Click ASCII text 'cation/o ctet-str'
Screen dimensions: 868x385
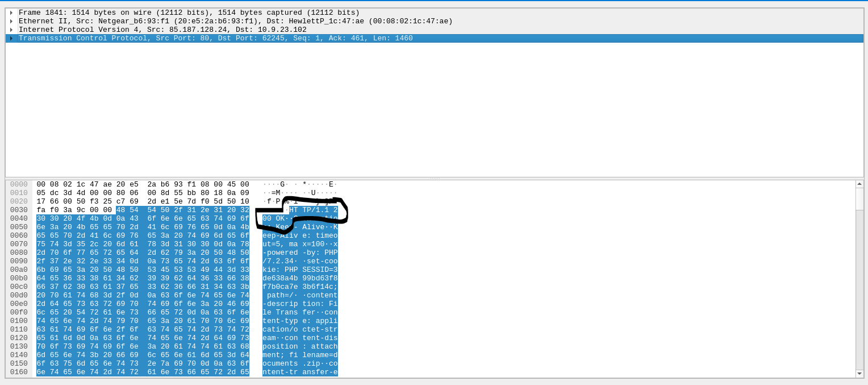click(x=300, y=329)
